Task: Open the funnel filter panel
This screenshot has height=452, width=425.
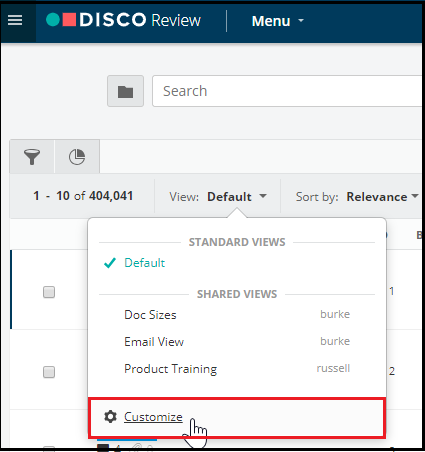Action: point(32,157)
